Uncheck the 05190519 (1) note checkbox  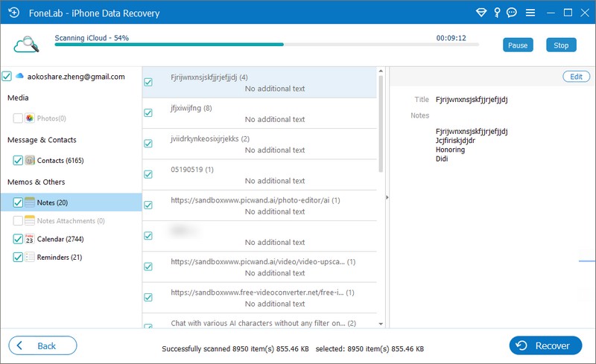point(148,174)
